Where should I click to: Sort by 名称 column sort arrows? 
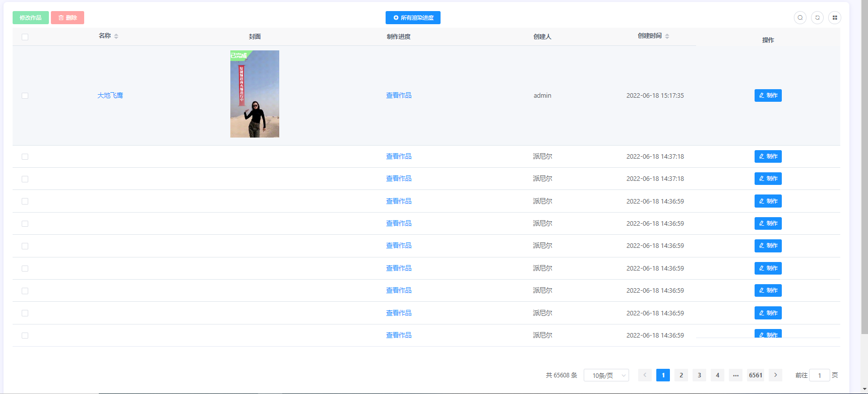[116, 36]
